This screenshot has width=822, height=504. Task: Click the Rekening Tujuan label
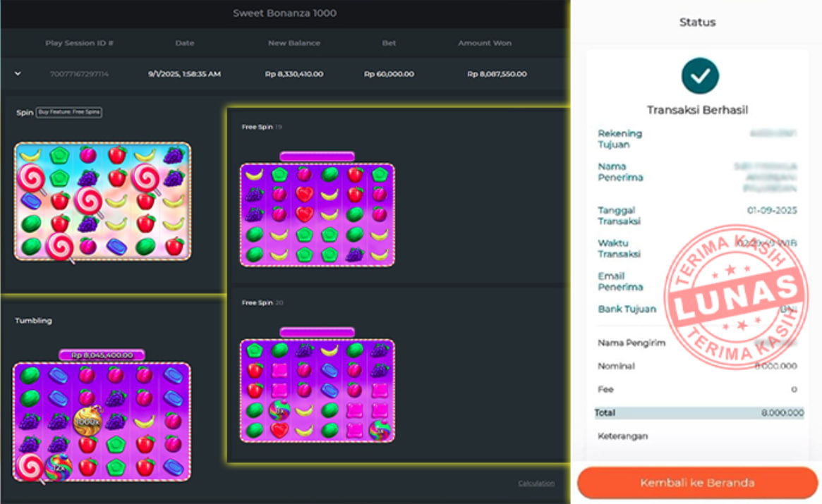point(619,139)
